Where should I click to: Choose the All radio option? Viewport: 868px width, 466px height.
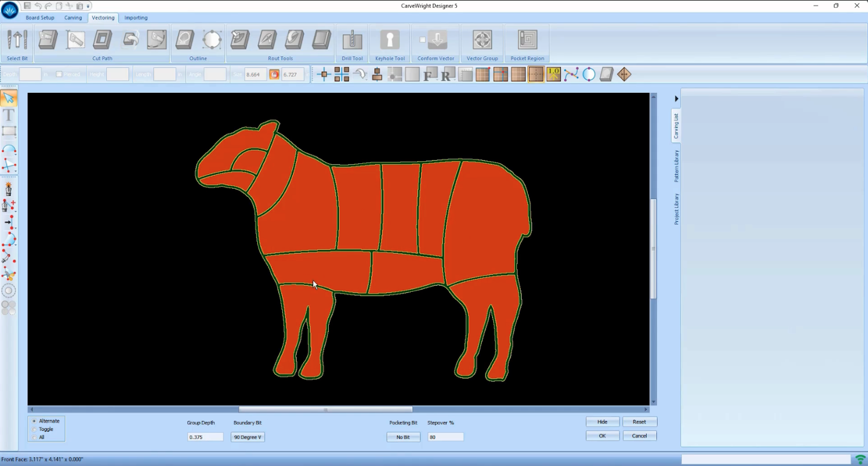coord(35,437)
